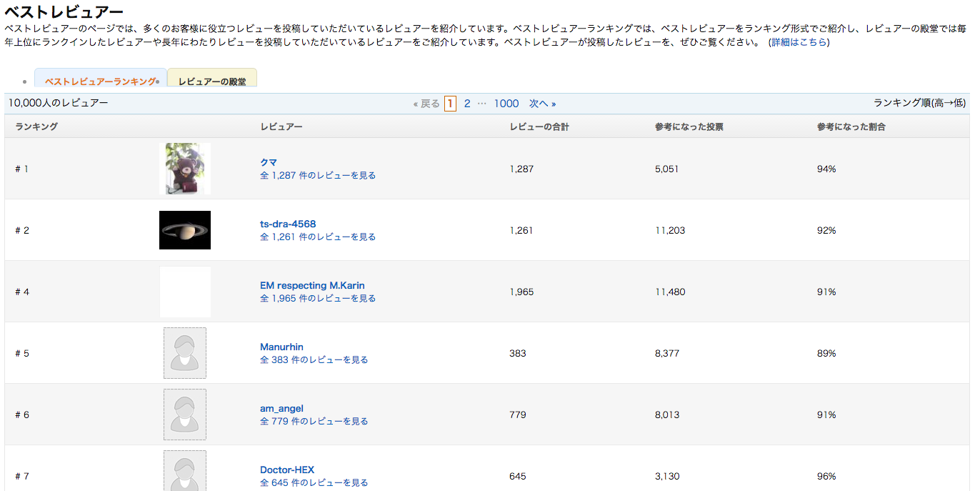Click rank # 2 cell
This screenshot has width=980, height=491.
[x=22, y=230]
